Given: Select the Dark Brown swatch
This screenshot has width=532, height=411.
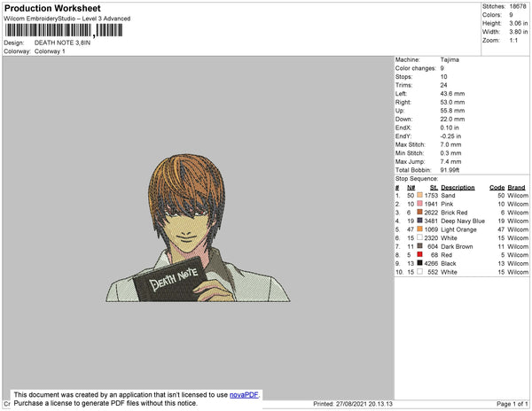Looking at the screenshot, I should pyautogui.click(x=419, y=246).
